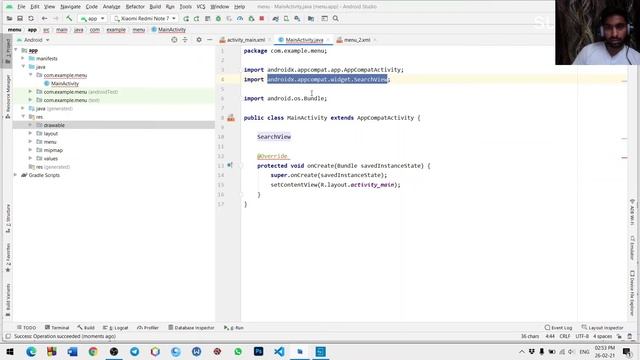Expand the layout folder
The width and height of the screenshot is (640, 360).
coord(31,133)
